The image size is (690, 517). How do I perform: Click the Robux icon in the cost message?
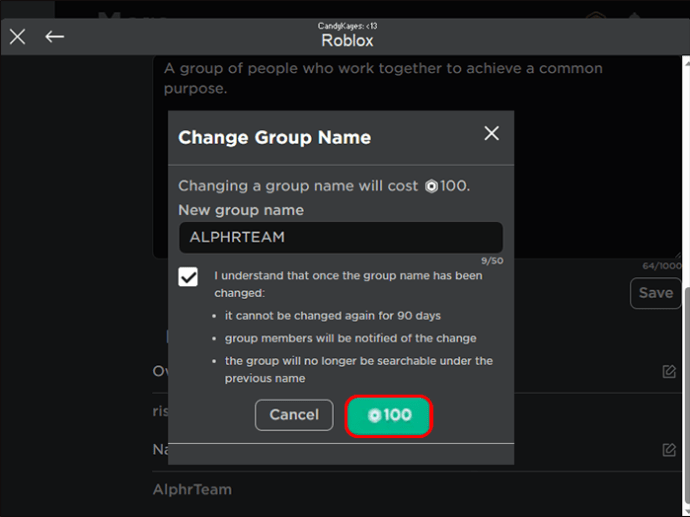point(431,187)
